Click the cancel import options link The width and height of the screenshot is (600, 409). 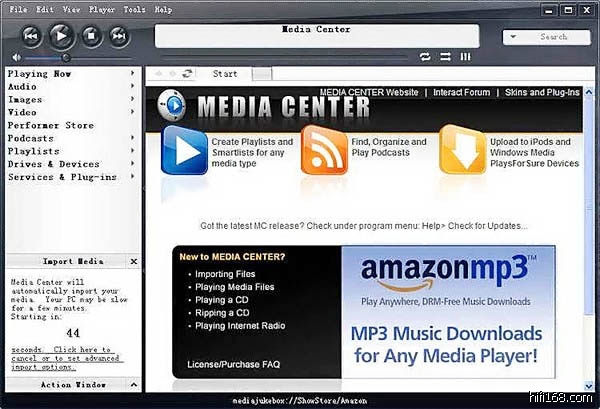(62, 355)
